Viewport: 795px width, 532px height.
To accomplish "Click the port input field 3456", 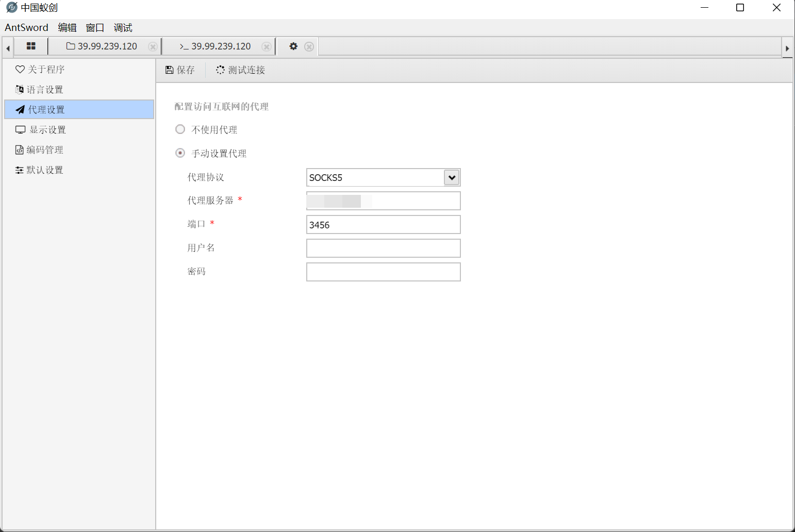I will 383,225.
